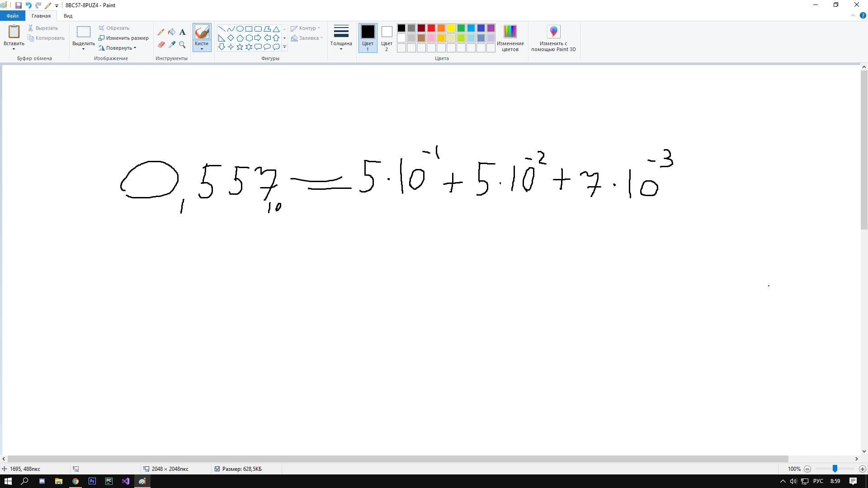The width and height of the screenshot is (868, 488).
Task: Click the zoom in plus button
Action: 862,469
